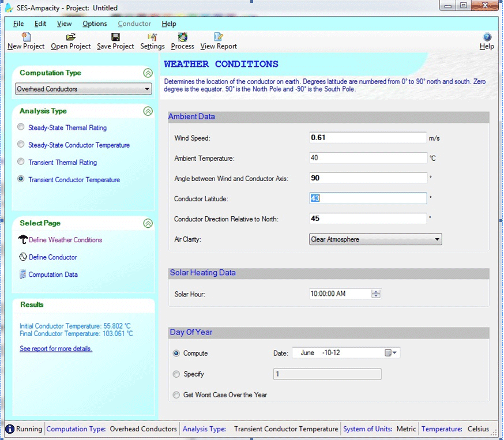Select Transient Thermal Rating option
The height and width of the screenshot is (440, 504).
coord(21,161)
